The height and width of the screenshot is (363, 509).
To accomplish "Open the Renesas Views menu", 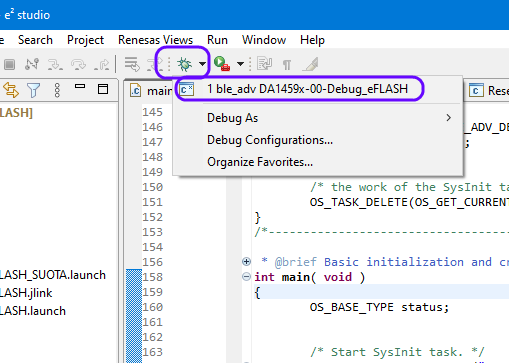I will pyautogui.click(x=155, y=40).
